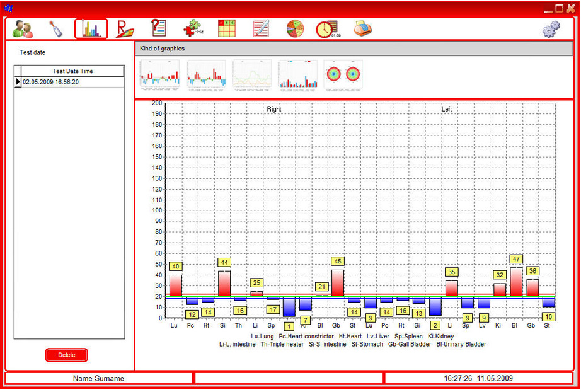This screenshot has width=581, height=392.
Task: Select the bar chart graphics icon
Action: click(x=91, y=29)
